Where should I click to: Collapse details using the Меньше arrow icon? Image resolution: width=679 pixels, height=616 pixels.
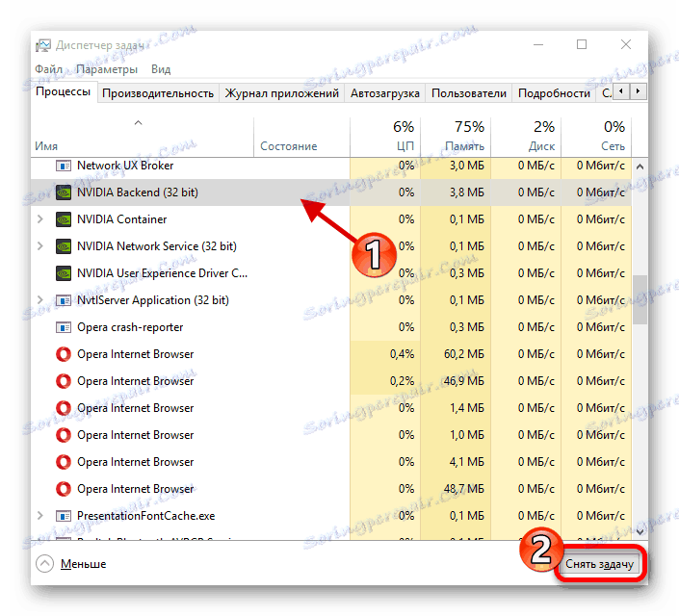pos(44,564)
